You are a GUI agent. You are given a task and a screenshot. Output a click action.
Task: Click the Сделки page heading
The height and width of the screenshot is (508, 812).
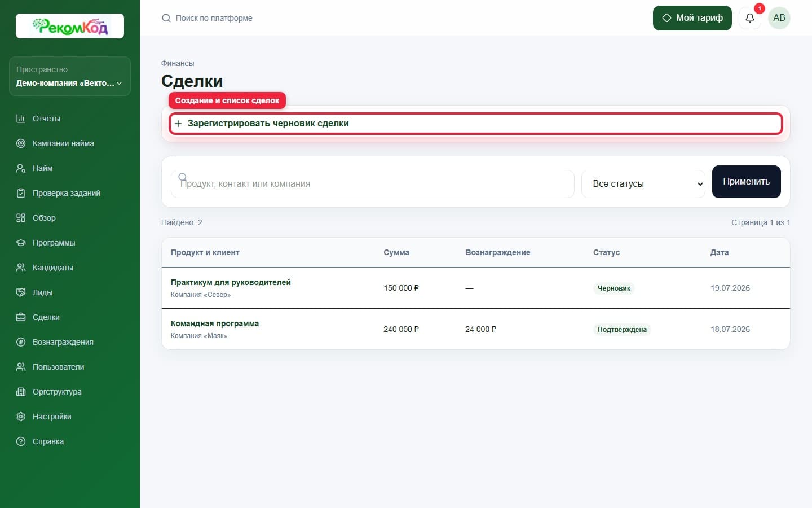click(192, 81)
